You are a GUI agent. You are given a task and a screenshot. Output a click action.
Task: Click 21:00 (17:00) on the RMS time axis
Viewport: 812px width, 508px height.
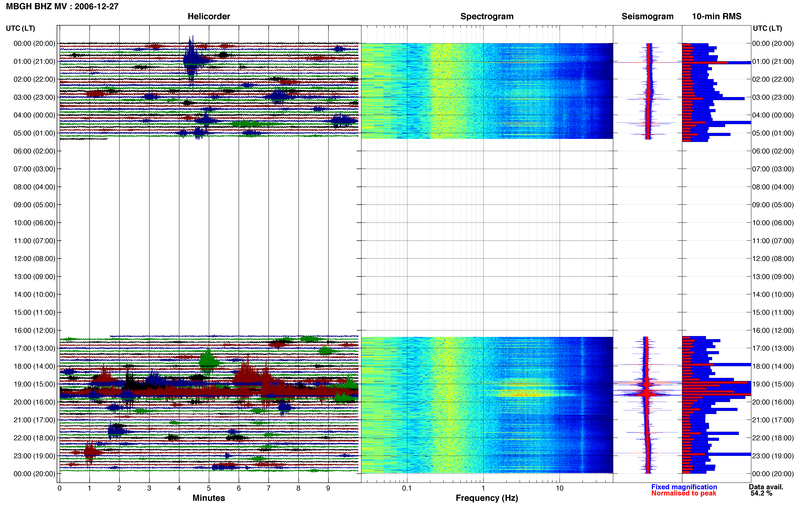(x=773, y=420)
